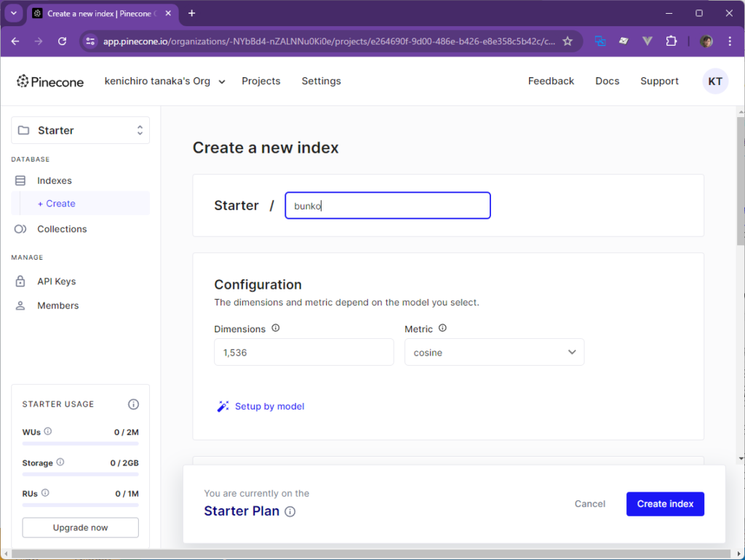Open the Support link
This screenshot has width=745, height=560.
pyautogui.click(x=659, y=81)
